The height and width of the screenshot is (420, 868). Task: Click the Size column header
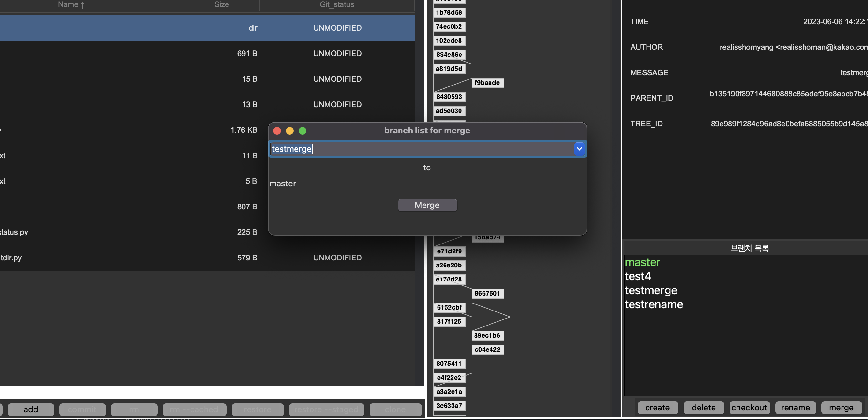click(221, 5)
